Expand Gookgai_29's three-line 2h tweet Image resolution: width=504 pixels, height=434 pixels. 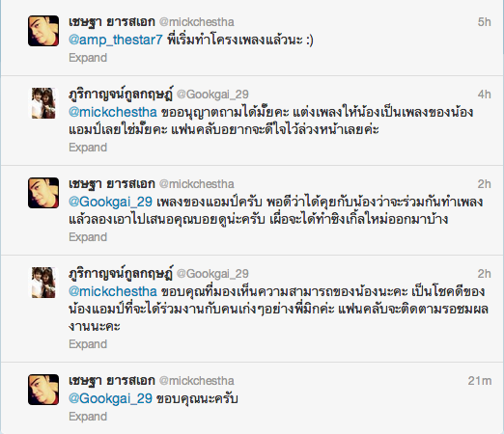click(x=88, y=344)
